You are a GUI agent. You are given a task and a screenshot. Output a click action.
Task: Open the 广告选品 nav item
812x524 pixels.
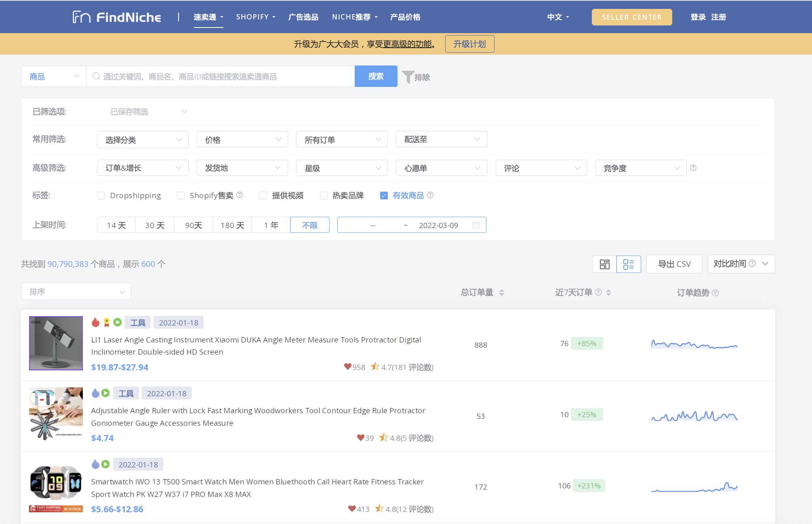click(x=303, y=17)
